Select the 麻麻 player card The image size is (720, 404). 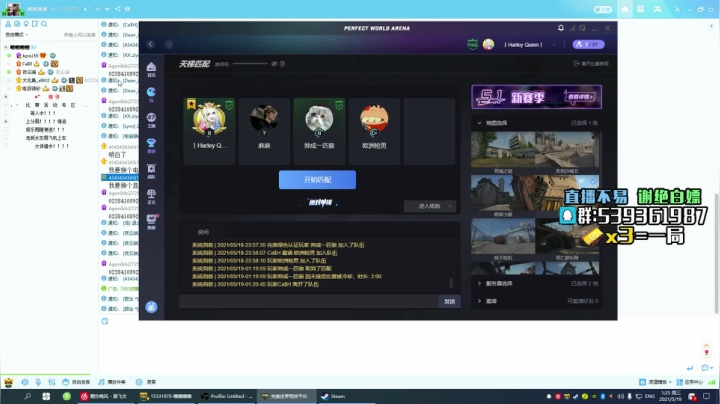coord(264,131)
